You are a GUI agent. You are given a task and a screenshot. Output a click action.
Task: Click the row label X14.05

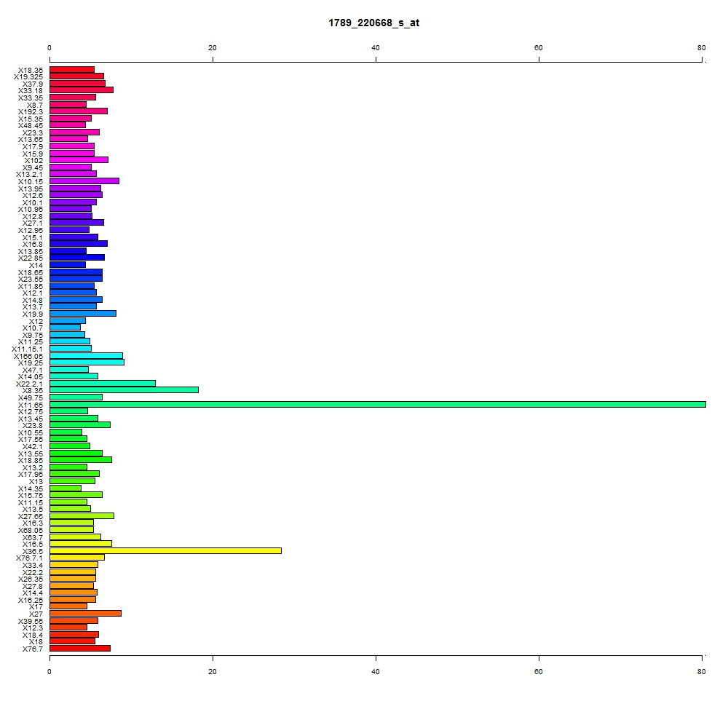pos(31,376)
